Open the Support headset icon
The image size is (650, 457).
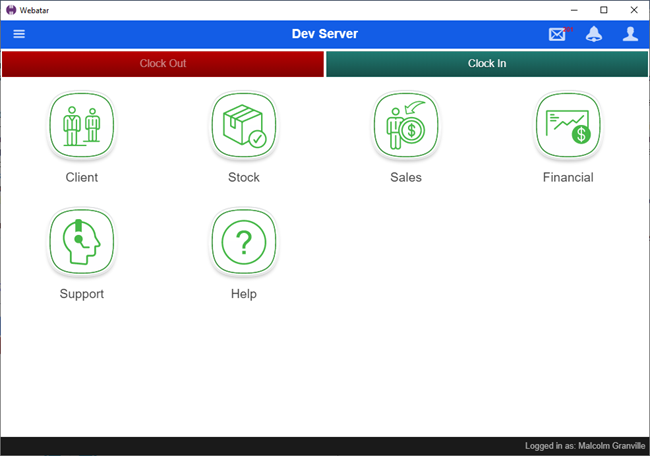coord(81,242)
